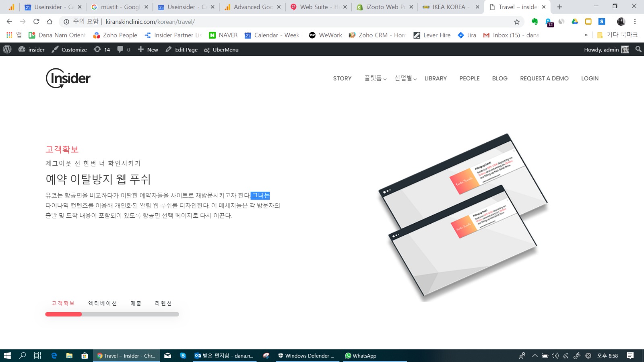Open a new browser tab
This screenshot has height=362, width=644.
point(559,7)
